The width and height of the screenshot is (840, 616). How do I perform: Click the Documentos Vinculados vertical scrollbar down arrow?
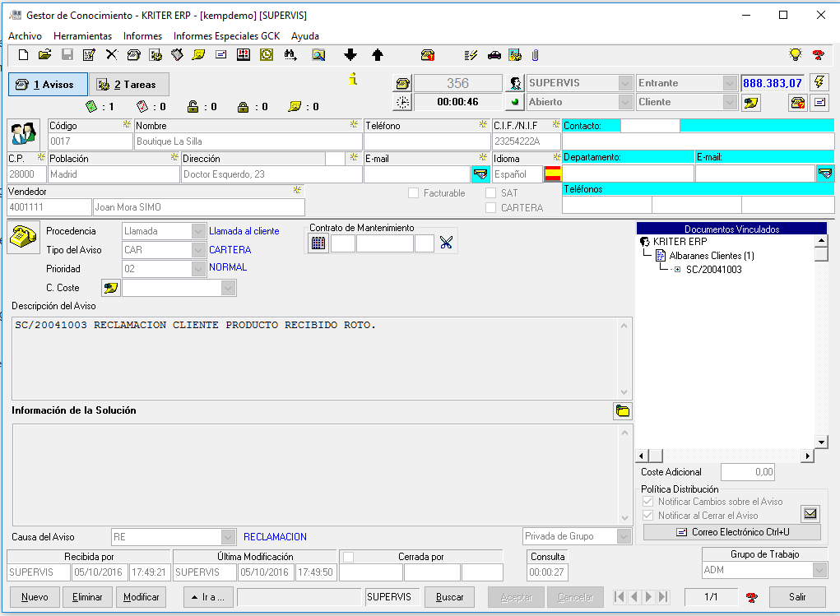coord(821,442)
